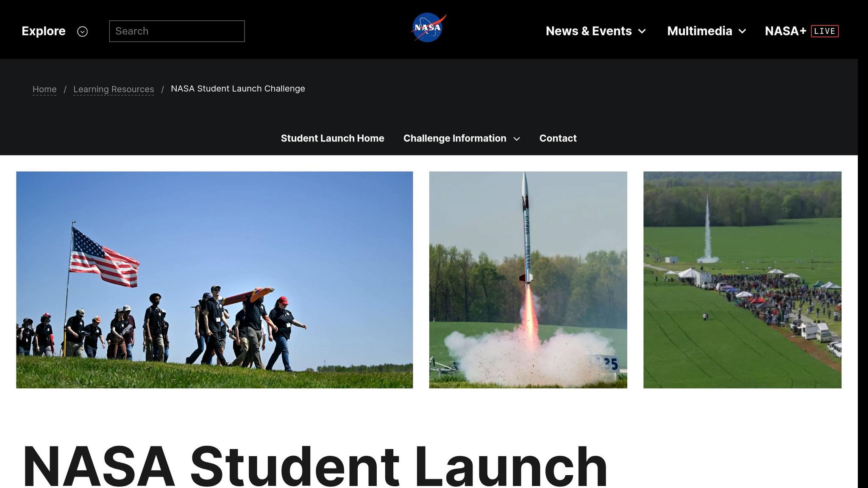Open the aerial launch field photo
The width and height of the screenshot is (868, 488).
pyautogui.click(x=742, y=280)
